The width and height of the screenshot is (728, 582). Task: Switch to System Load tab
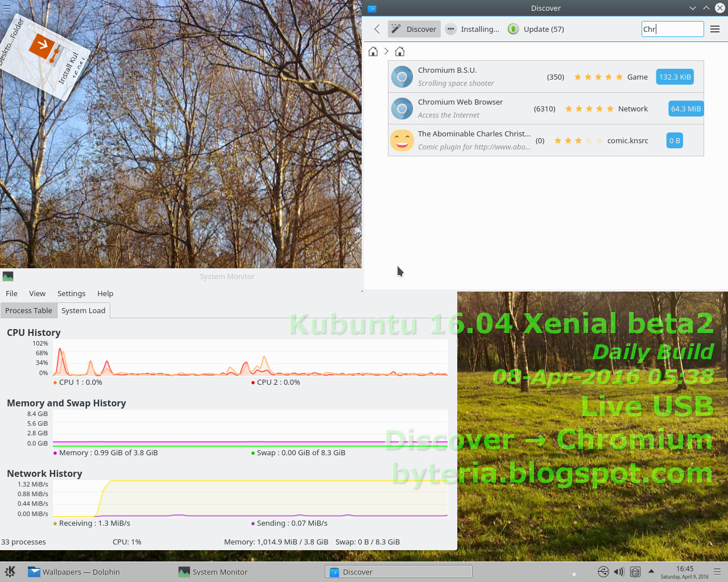(x=83, y=310)
